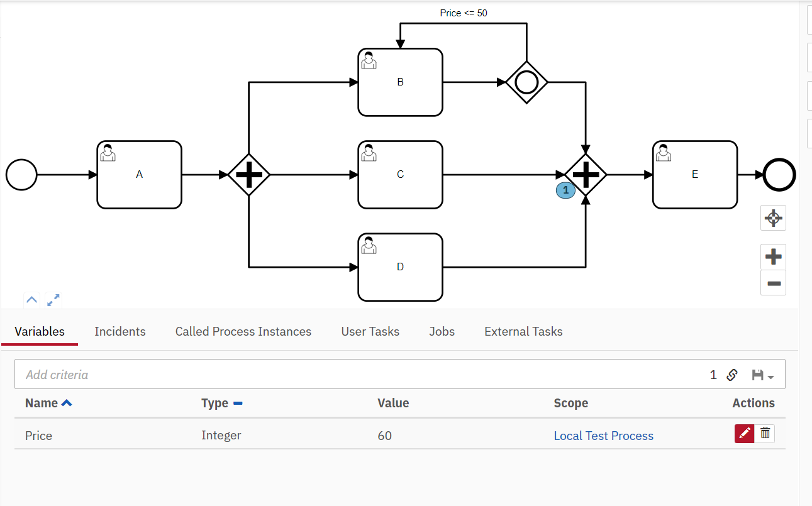Open the Jobs tab

[x=442, y=331]
